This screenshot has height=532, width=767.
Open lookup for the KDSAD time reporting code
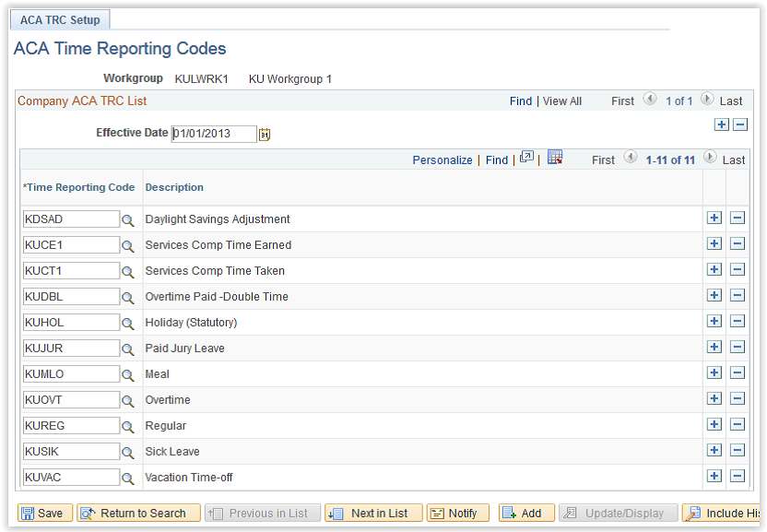tap(129, 219)
